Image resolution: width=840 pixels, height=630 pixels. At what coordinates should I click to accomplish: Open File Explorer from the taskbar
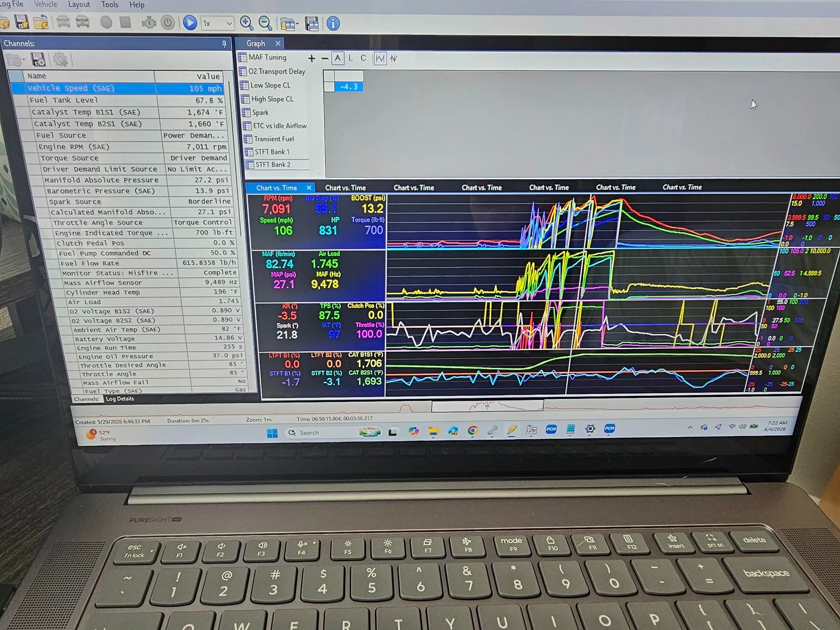[433, 431]
